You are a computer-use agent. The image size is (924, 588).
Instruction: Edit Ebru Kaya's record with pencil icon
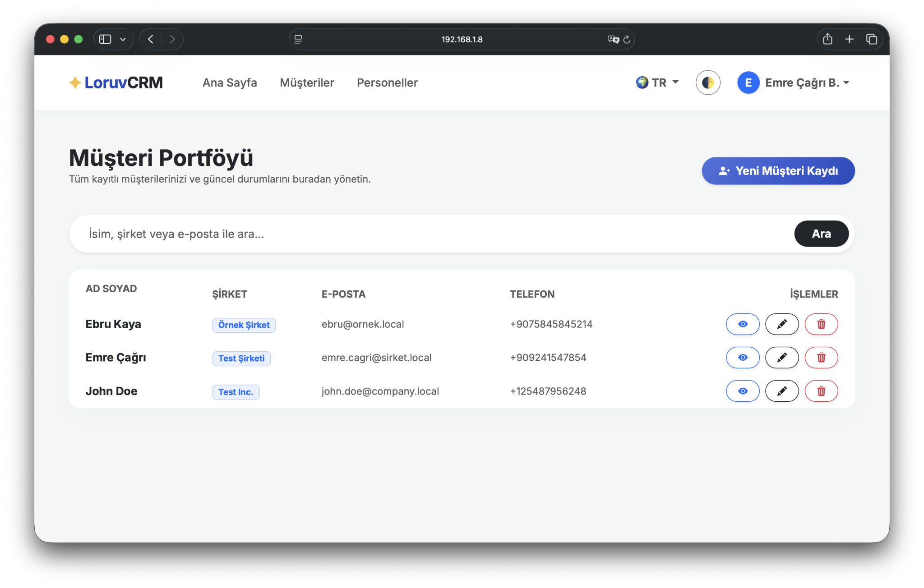(781, 324)
